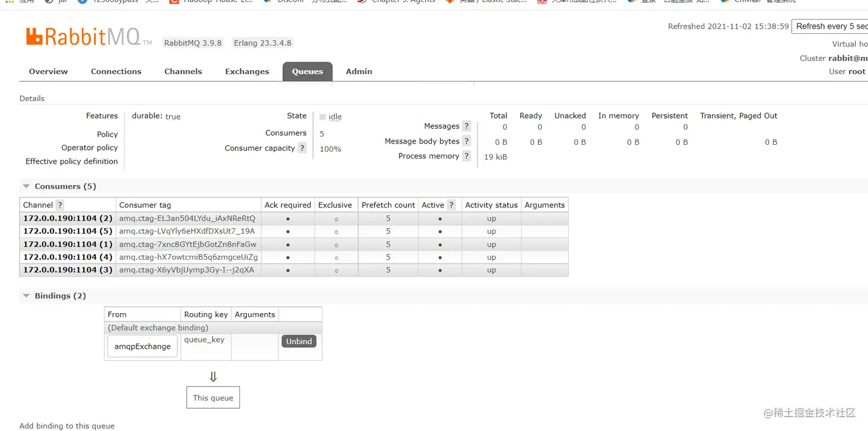Open channel 172.0.0.190:1104 (1)
This screenshot has height=431, width=868.
point(68,244)
